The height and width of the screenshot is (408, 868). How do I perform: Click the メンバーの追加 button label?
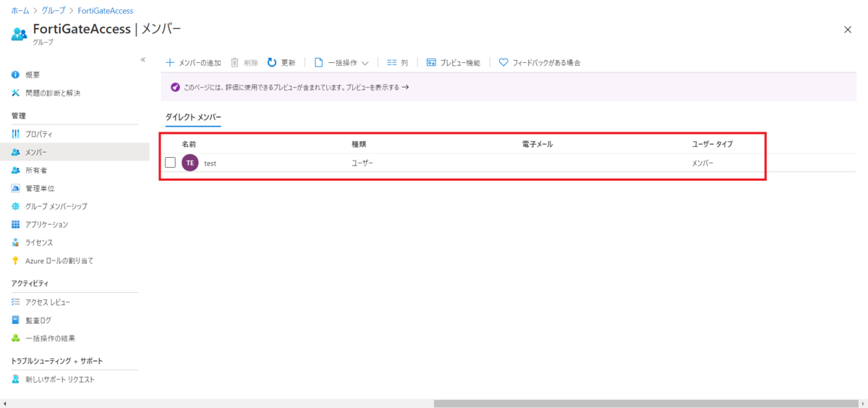200,63
